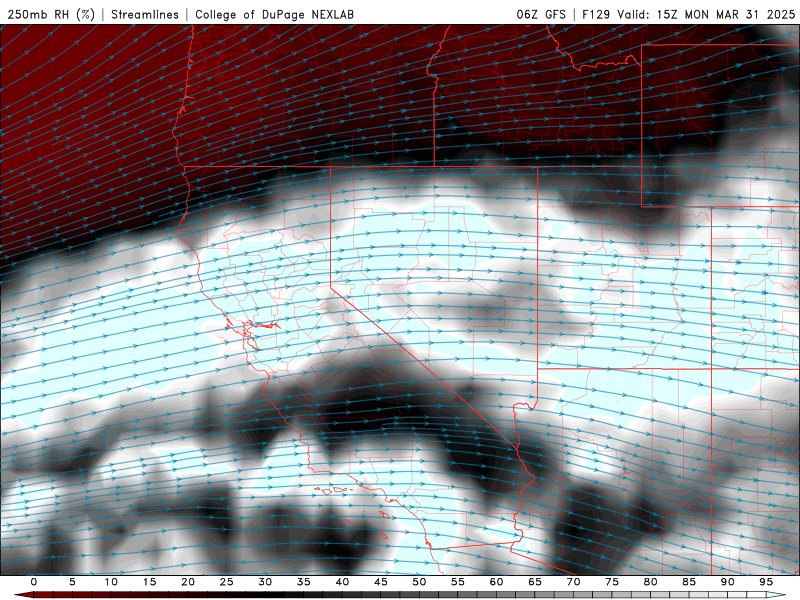Click "College of DuPage NEXLAB" text
The height and width of the screenshot is (600, 800).
[x=274, y=14]
